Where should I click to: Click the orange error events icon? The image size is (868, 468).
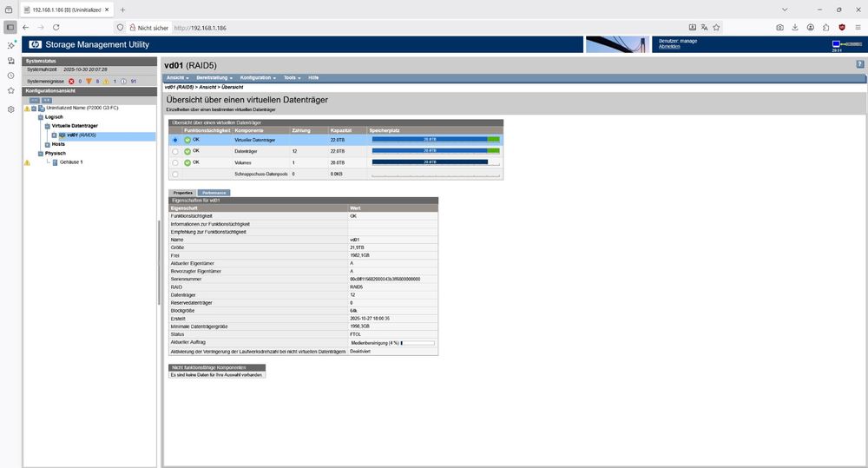(89, 82)
